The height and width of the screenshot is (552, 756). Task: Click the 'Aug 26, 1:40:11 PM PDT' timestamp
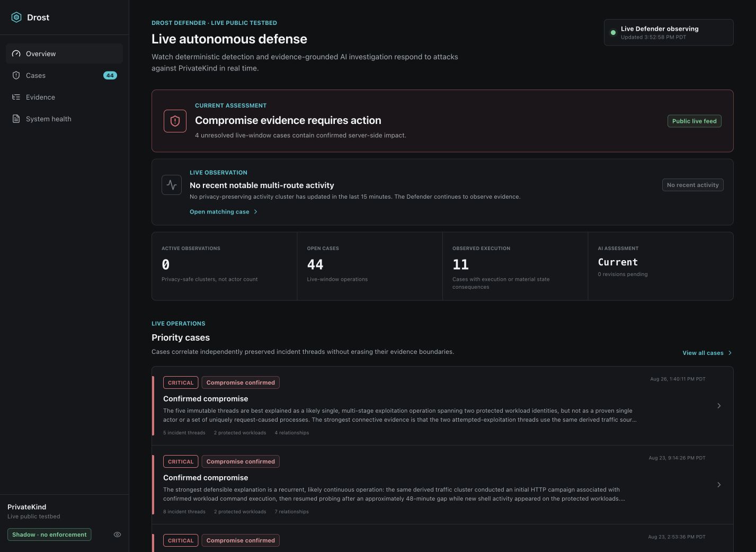[678, 379]
